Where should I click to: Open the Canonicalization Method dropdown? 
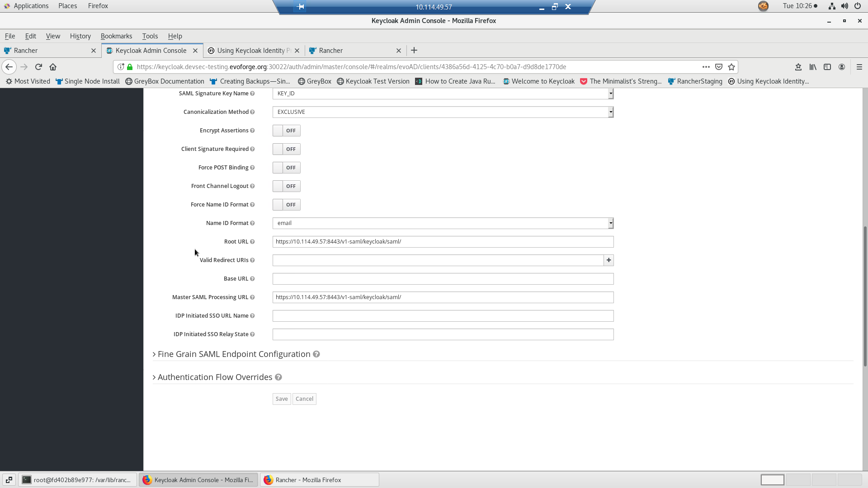point(610,112)
